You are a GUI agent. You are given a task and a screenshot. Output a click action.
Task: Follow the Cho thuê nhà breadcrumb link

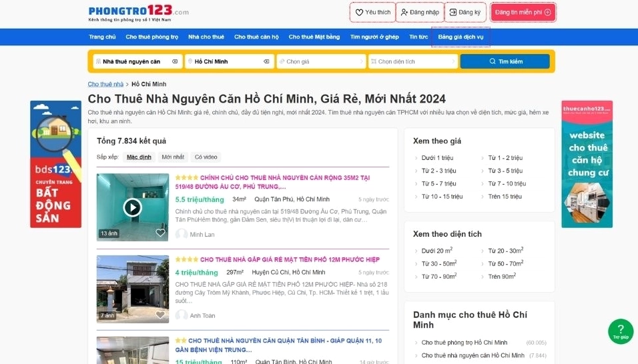105,84
